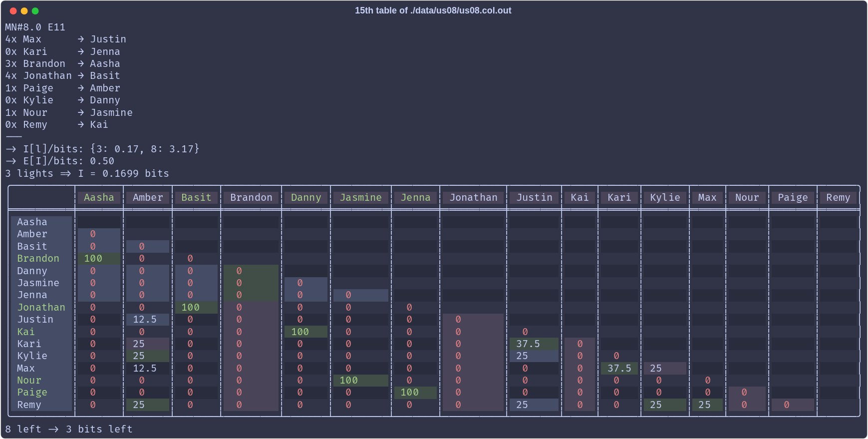Click the 'Brandon' column header
This screenshot has height=439, width=868.
tap(251, 197)
